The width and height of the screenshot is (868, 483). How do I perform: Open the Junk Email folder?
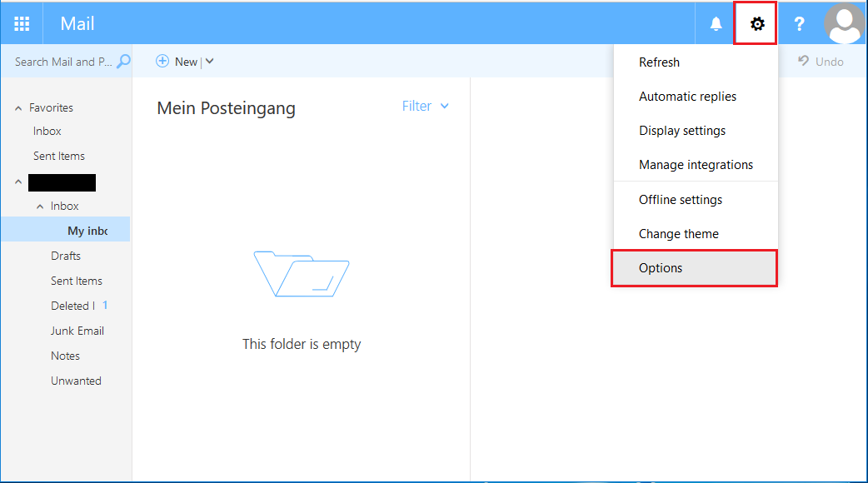77,331
